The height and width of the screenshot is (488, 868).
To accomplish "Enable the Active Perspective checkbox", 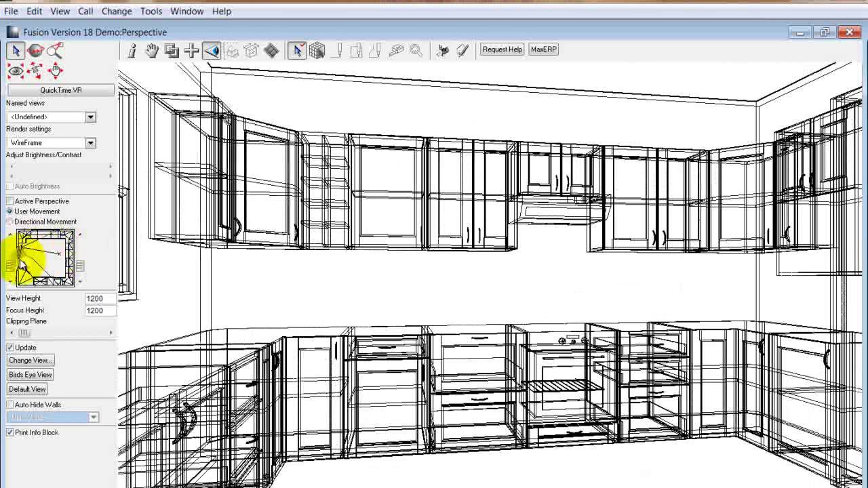I will 10,201.
